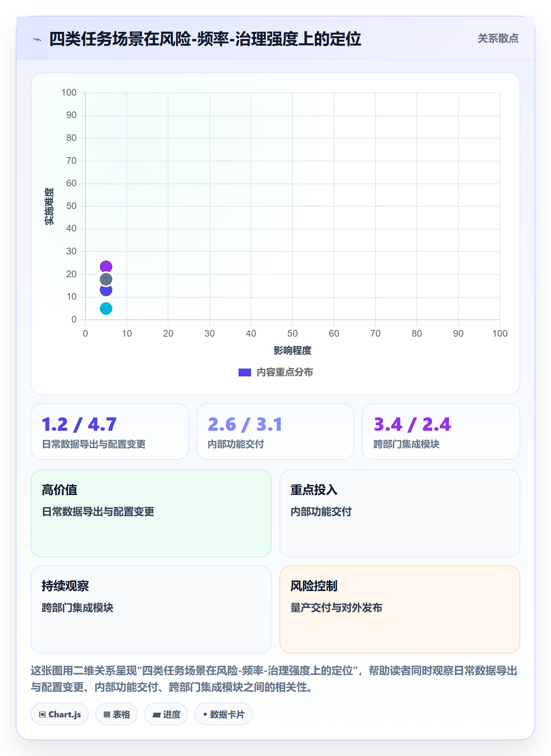551x756 pixels.
Task: Click the cyan scatter point
Action: tap(106, 308)
